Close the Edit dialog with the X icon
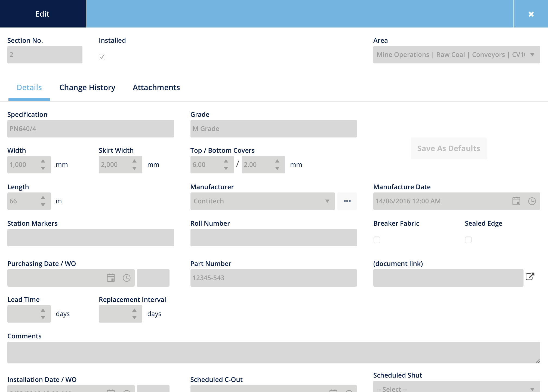This screenshot has height=392, width=548. 531,14
